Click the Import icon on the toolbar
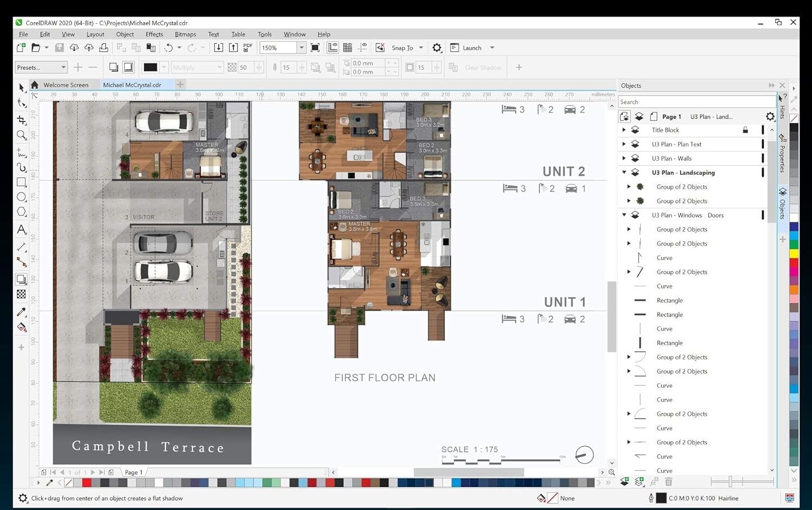Screen dimensions: 812x510 click(219, 48)
